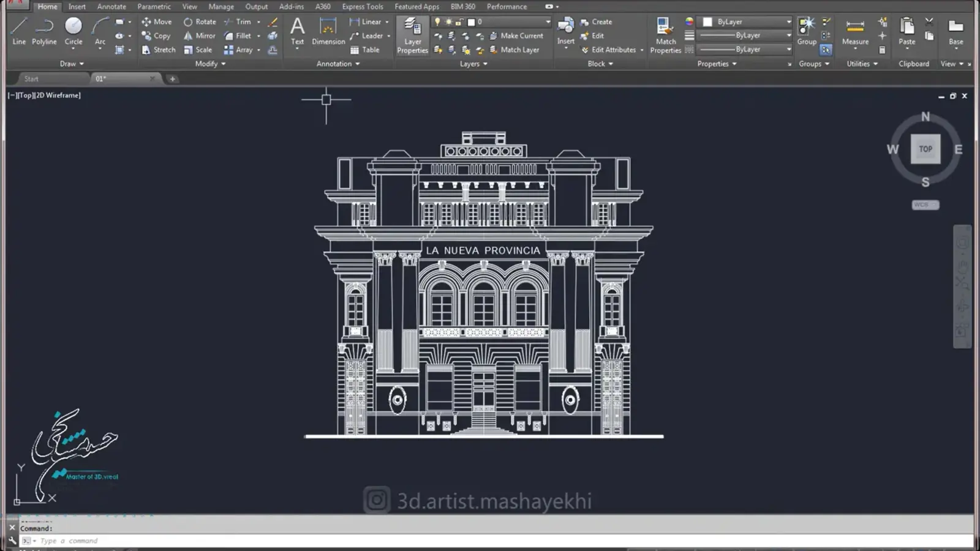Click Match Properties tool
Image resolution: width=980 pixels, height=551 pixels.
(665, 36)
